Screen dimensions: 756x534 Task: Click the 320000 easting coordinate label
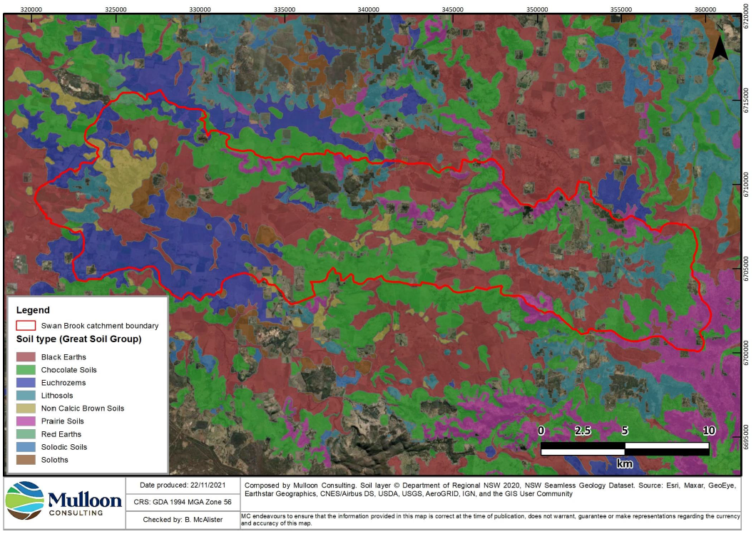click(31, 10)
